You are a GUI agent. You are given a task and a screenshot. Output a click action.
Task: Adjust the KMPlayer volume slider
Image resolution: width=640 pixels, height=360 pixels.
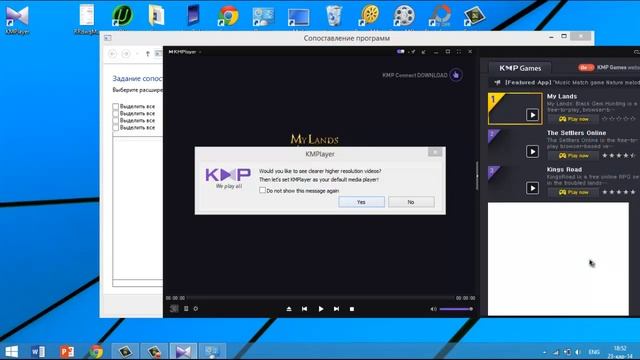click(456, 309)
